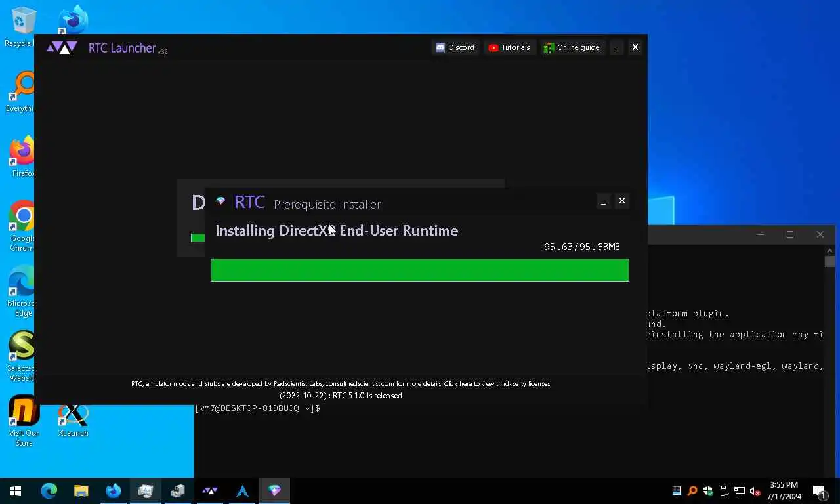Switch to the RTC gem installer taskbar icon

[x=274, y=490]
